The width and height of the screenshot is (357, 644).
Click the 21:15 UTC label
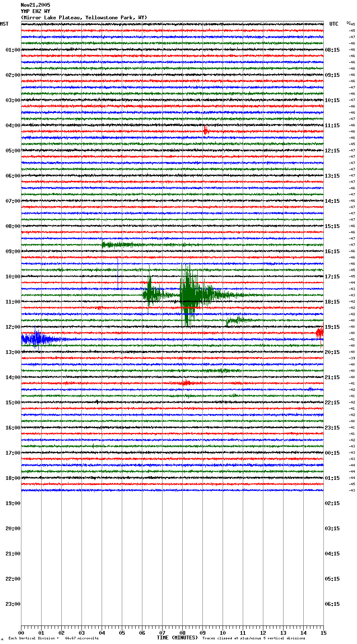pos(332,377)
